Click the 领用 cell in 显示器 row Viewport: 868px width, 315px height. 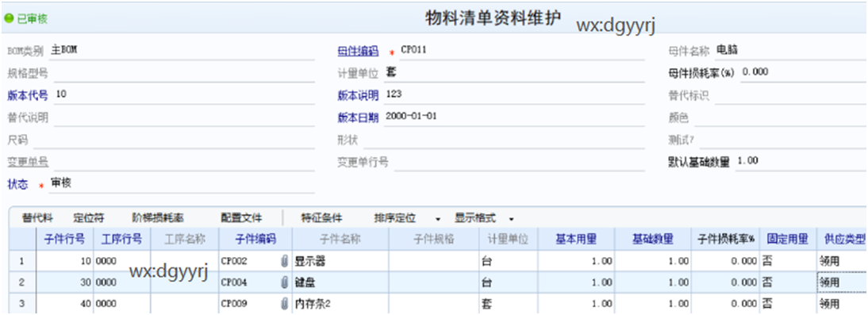(x=842, y=261)
